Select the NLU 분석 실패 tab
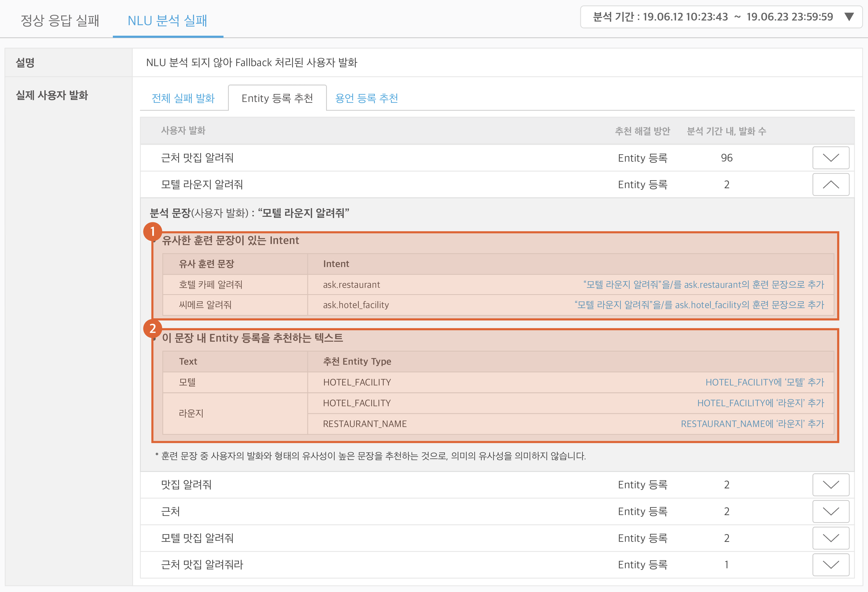Viewport: 868px width, 592px height. tap(167, 20)
